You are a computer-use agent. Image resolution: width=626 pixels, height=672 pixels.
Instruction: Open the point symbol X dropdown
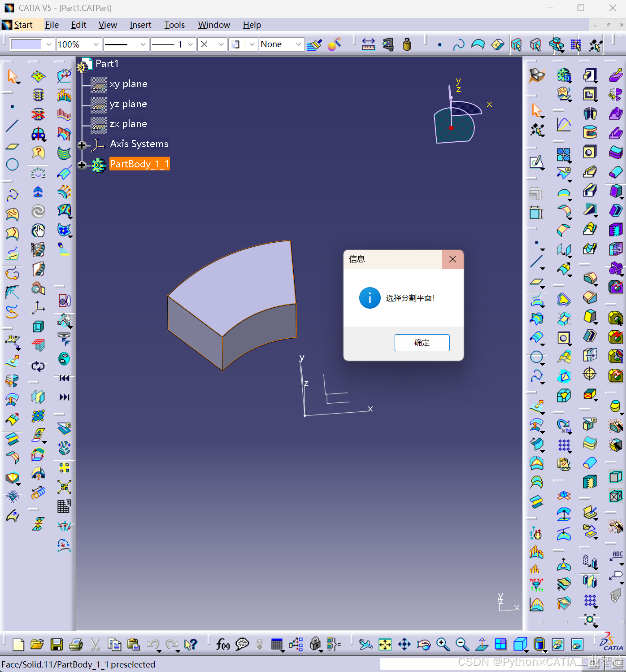221,44
